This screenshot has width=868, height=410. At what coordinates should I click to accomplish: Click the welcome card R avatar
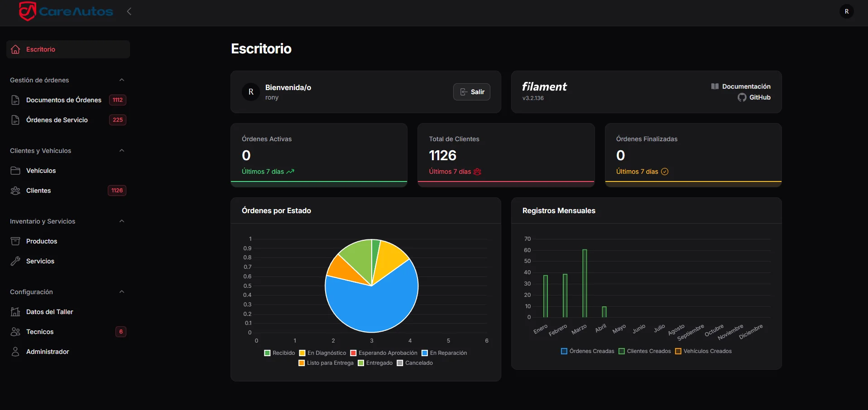click(x=251, y=92)
